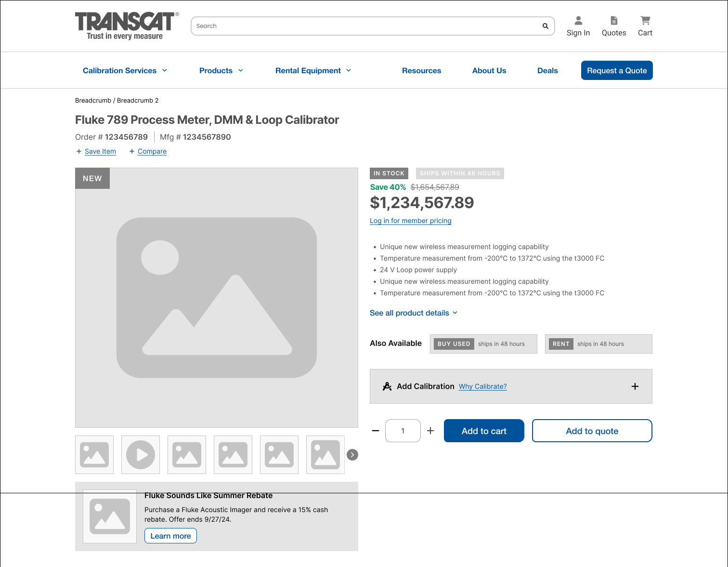Click the next arrow on the thumbnail carousel
The width and height of the screenshot is (728, 567).
352,454
